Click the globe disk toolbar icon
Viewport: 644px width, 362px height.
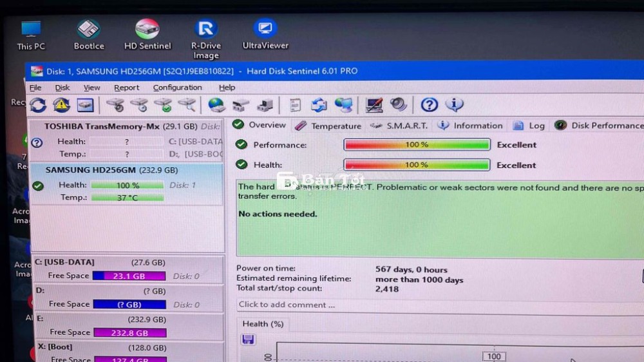(x=216, y=105)
